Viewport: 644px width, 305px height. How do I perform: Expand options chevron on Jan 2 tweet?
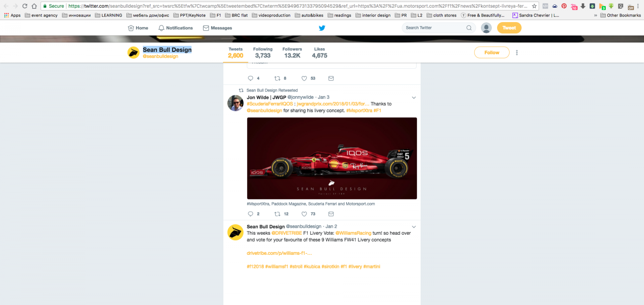[x=414, y=227]
